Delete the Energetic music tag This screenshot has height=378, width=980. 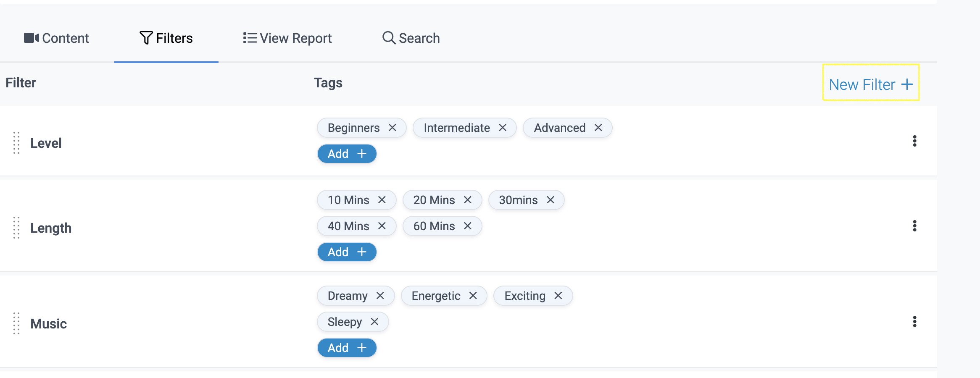click(473, 296)
